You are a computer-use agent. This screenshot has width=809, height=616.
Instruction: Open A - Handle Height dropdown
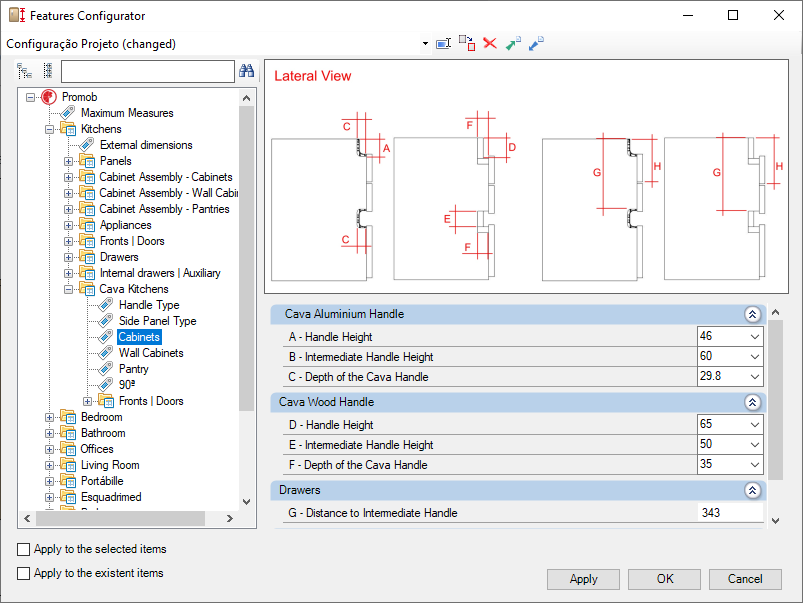tap(755, 337)
